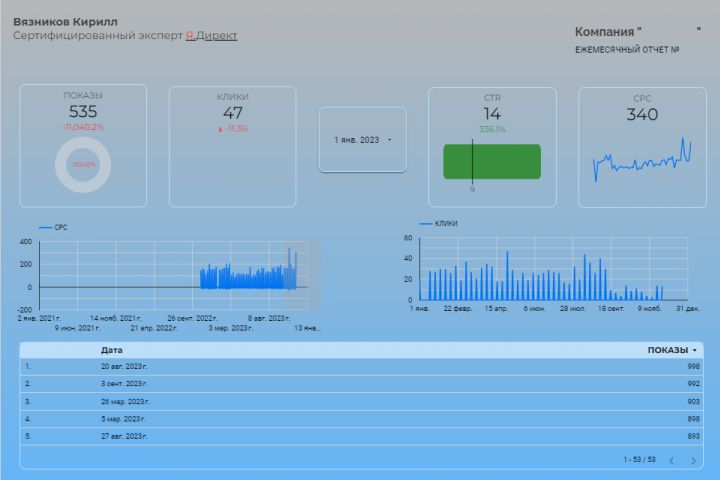
Task: Click the 336.1% change under CTR
Action: pos(492,130)
